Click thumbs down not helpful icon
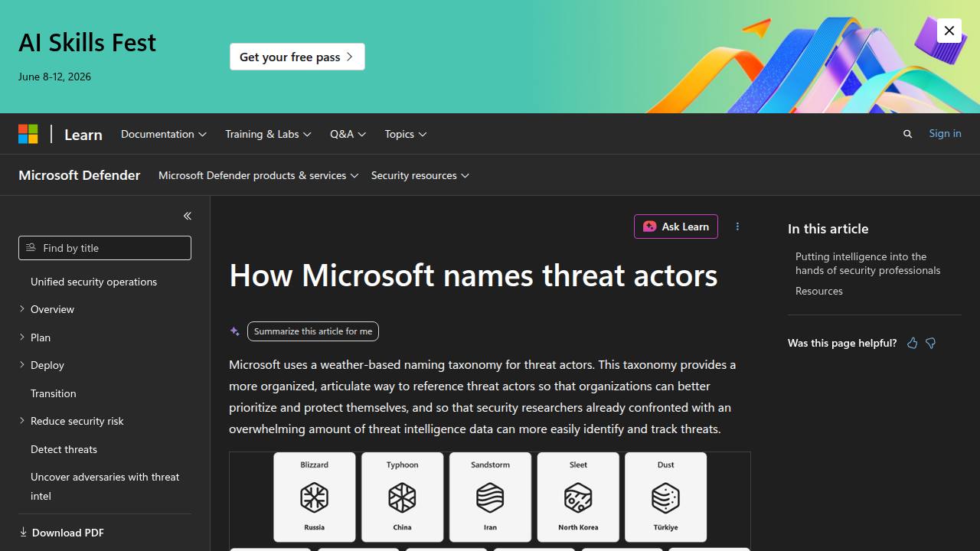980x551 pixels. coord(931,343)
